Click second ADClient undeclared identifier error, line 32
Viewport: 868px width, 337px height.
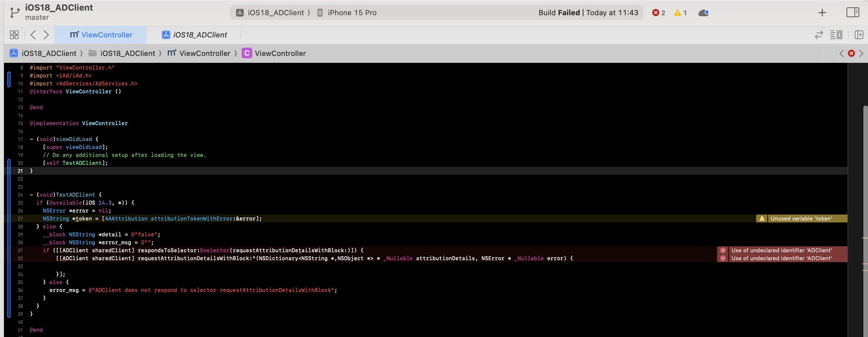781,258
